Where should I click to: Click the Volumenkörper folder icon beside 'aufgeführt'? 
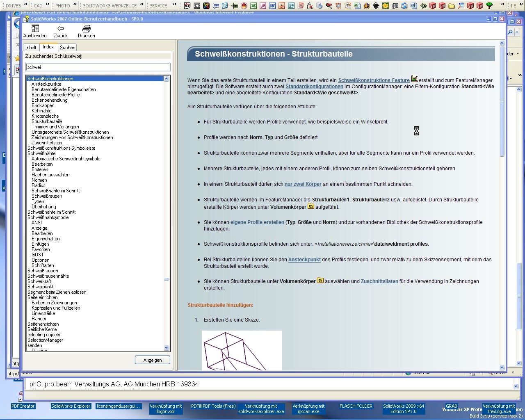(x=311, y=206)
